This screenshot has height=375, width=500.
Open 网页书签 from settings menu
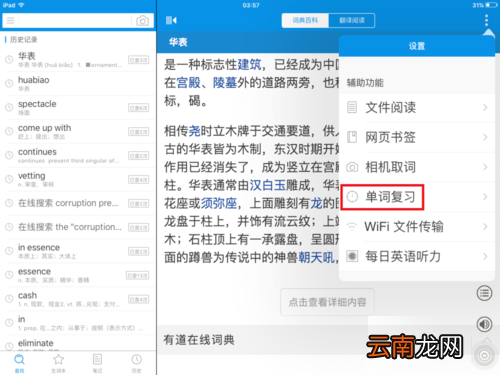417,137
